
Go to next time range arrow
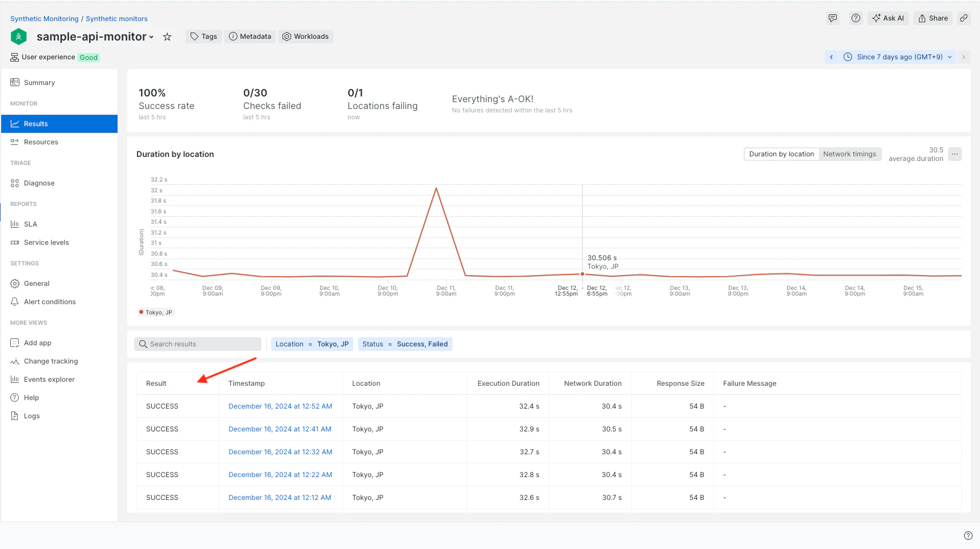963,57
